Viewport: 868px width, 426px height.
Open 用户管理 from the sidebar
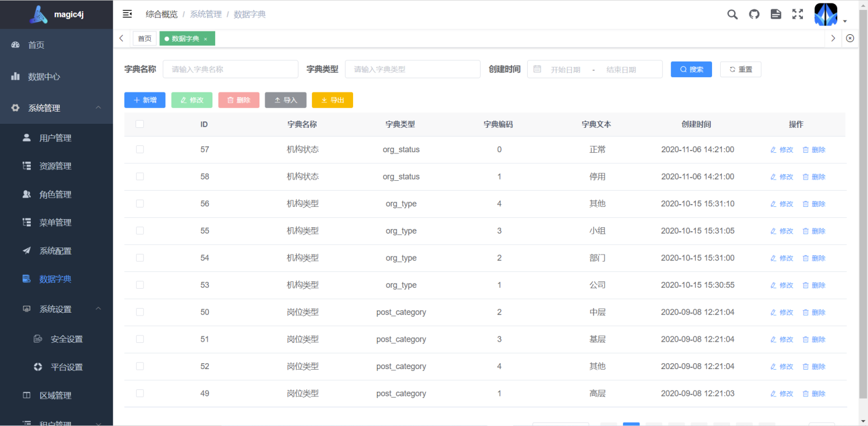click(56, 138)
